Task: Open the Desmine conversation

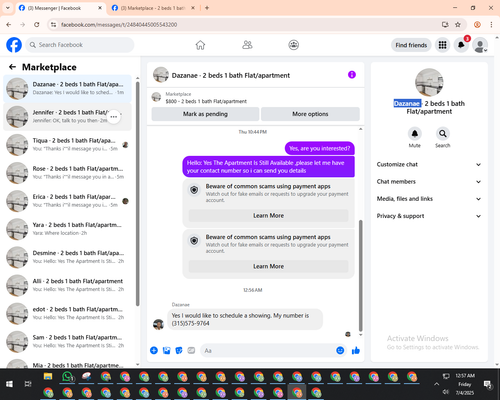Action: pyautogui.click(x=67, y=257)
